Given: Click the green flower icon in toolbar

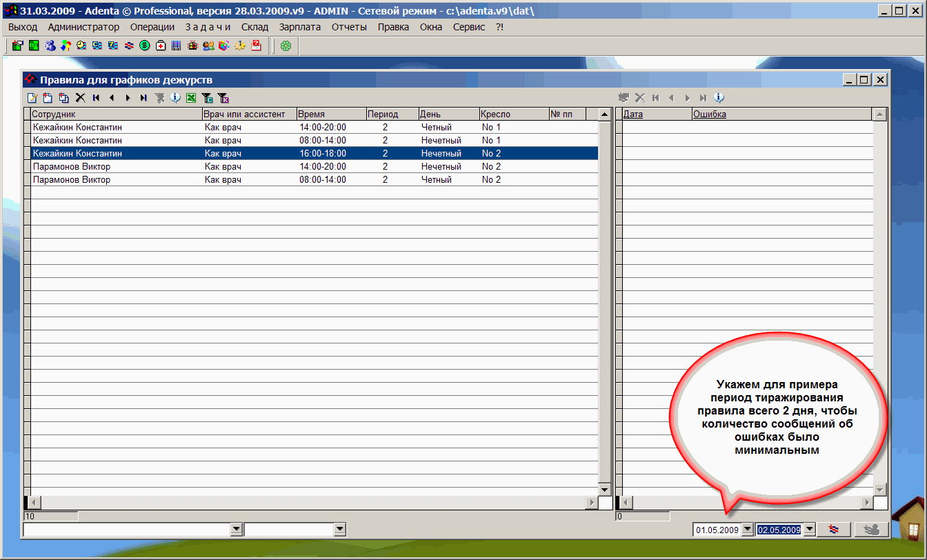Looking at the screenshot, I should [x=286, y=46].
